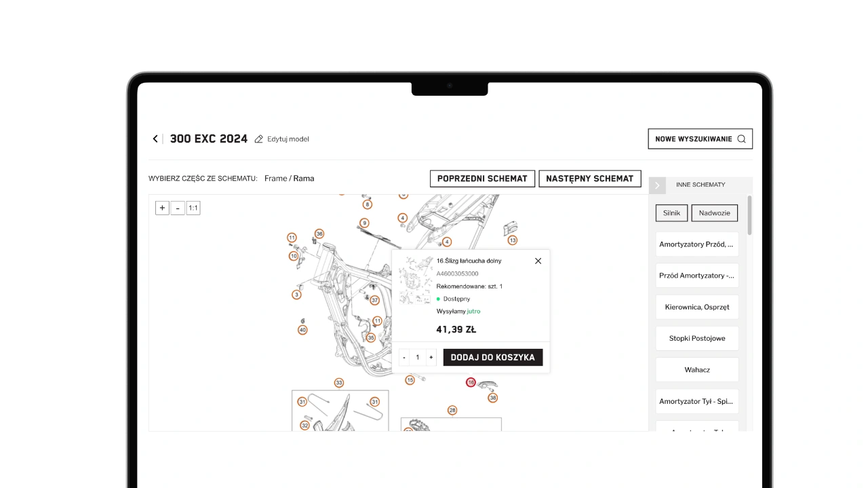
Task: Select part number 13 marker on schematic
Action: (513, 240)
